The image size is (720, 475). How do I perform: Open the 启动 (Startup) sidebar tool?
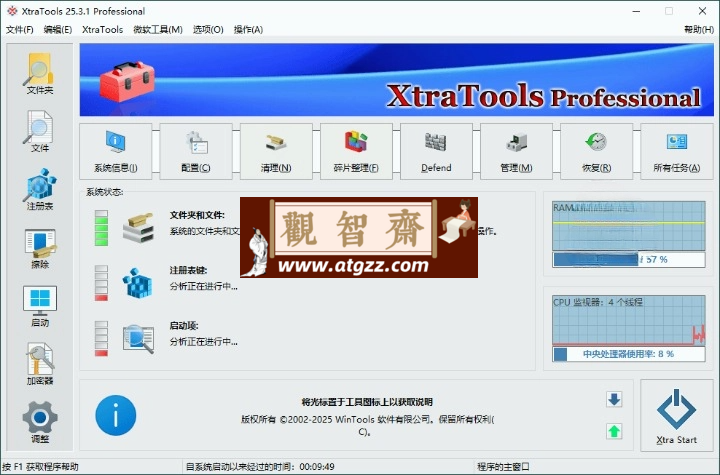pos(40,307)
